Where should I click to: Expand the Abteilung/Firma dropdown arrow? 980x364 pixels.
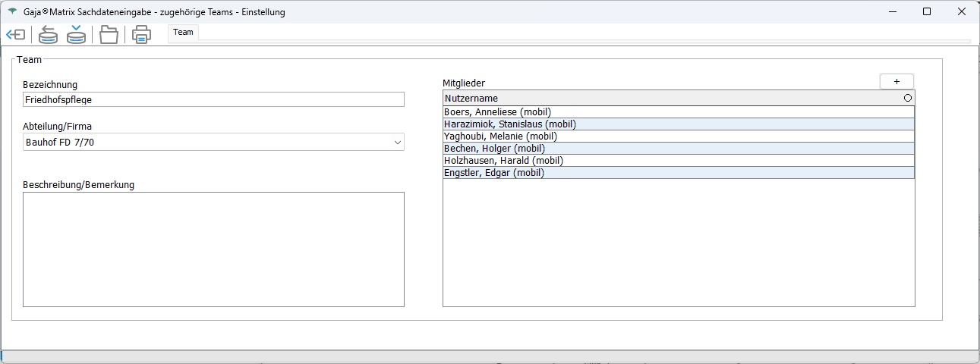pos(397,142)
